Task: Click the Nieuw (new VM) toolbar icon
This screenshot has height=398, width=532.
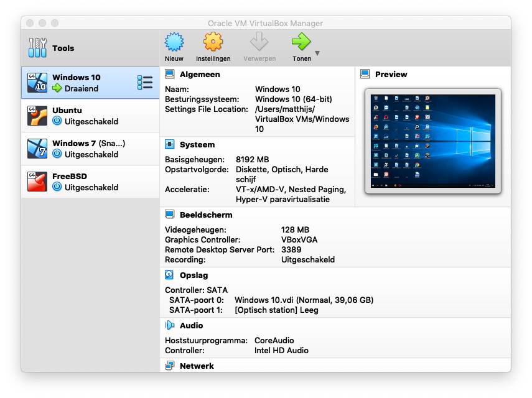Action: pos(174,43)
